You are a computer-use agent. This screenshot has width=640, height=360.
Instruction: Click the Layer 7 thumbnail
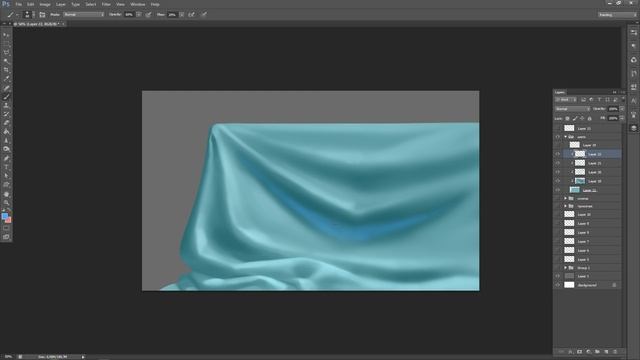(569, 241)
